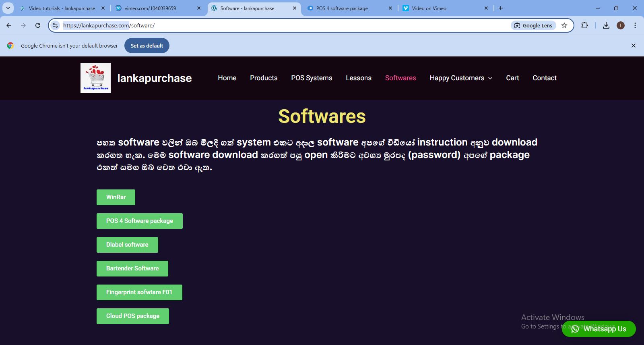Close the Video tutorials tab
This screenshot has height=345, width=644.
click(x=103, y=8)
